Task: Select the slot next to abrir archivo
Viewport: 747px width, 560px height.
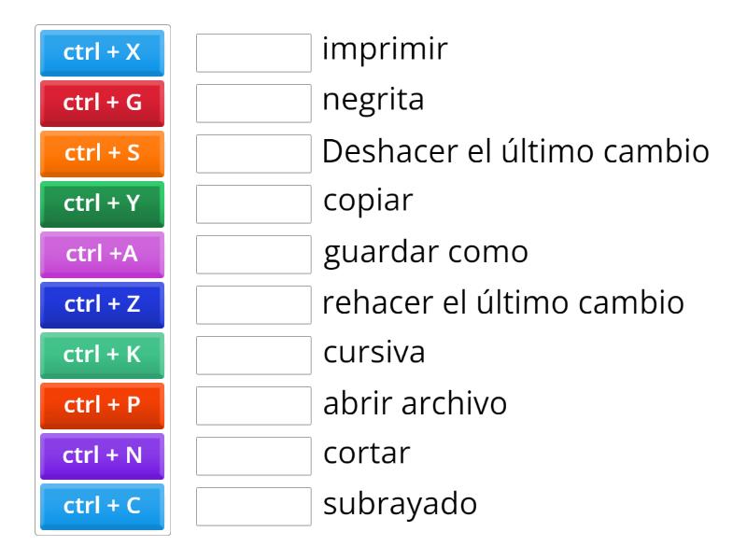Action: pyautogui.click(x=253, y=406)
